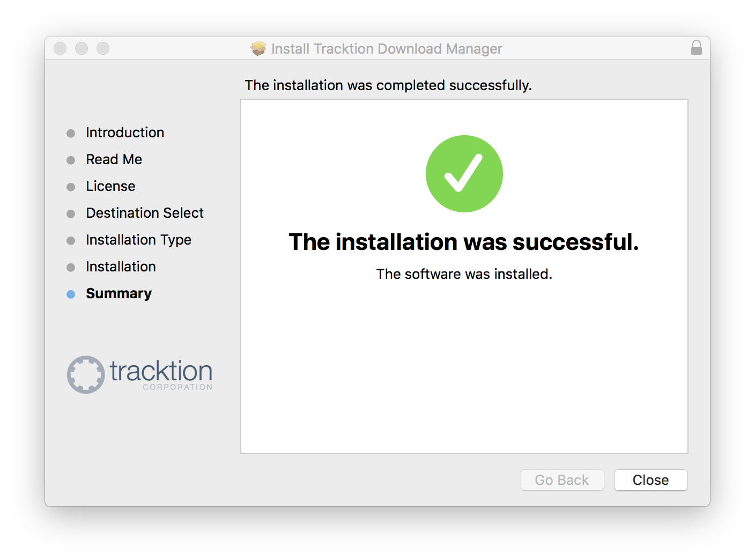The width and height of the screenshot is (755, 560).
Task: Click the 'Install Tracktion Download Manager' window title
Action: 387,49
